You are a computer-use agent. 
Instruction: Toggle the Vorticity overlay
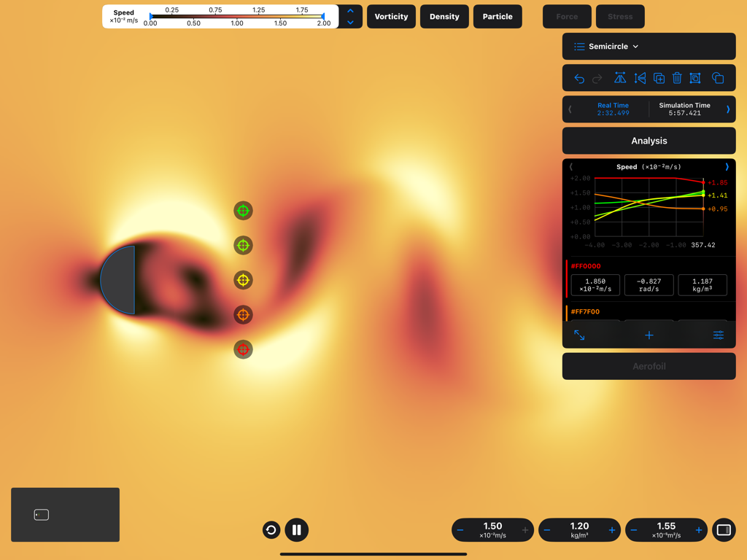click(x=391, y=16)
